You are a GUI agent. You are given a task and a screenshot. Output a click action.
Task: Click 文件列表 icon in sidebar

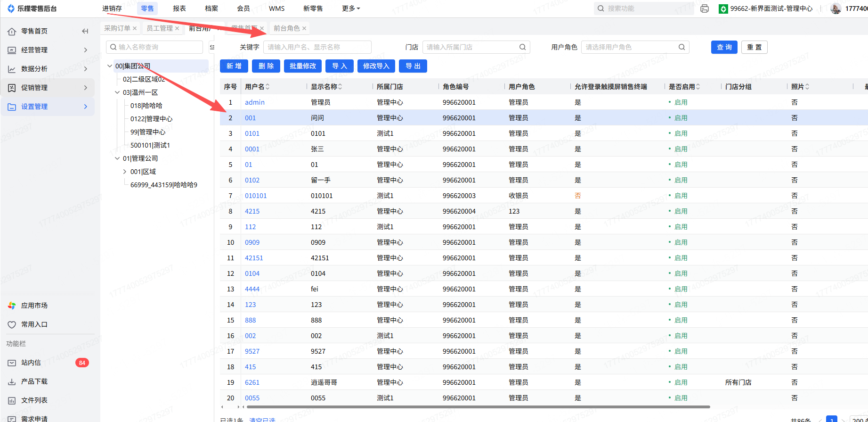tap(12, 400)
